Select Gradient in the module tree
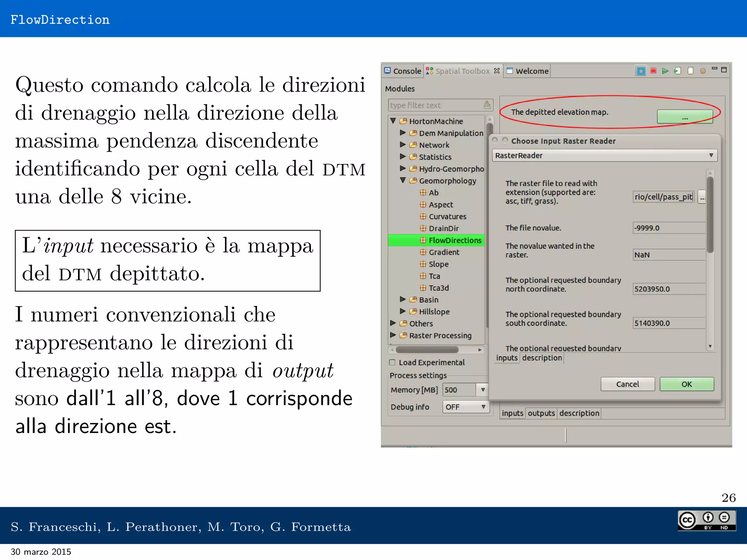The height and width of the screenshot is (560, 747). (x=444, y=252)
